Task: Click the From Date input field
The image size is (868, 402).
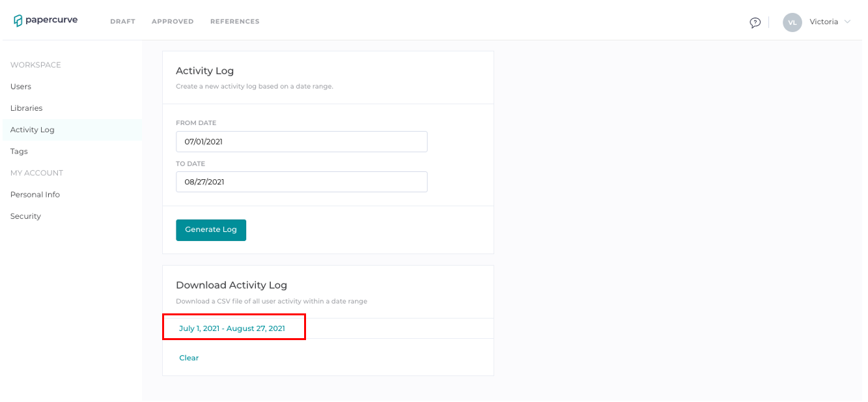Action: (301, 141)
